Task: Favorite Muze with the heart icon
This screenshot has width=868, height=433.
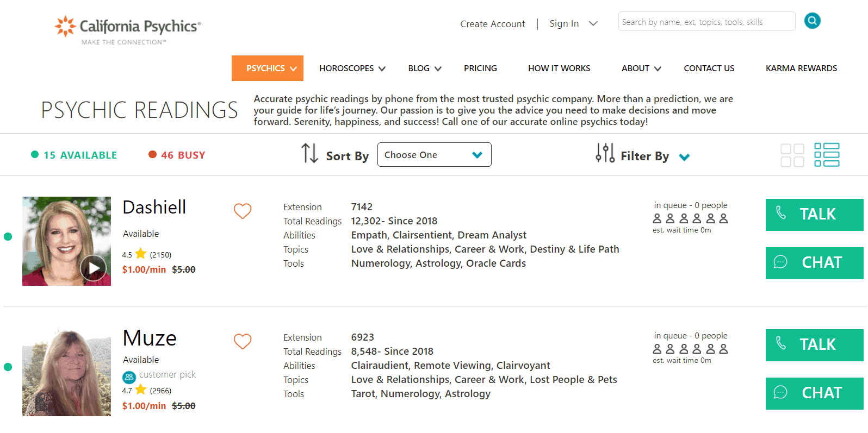Action: pyautogui.click(x=243, y=341)
